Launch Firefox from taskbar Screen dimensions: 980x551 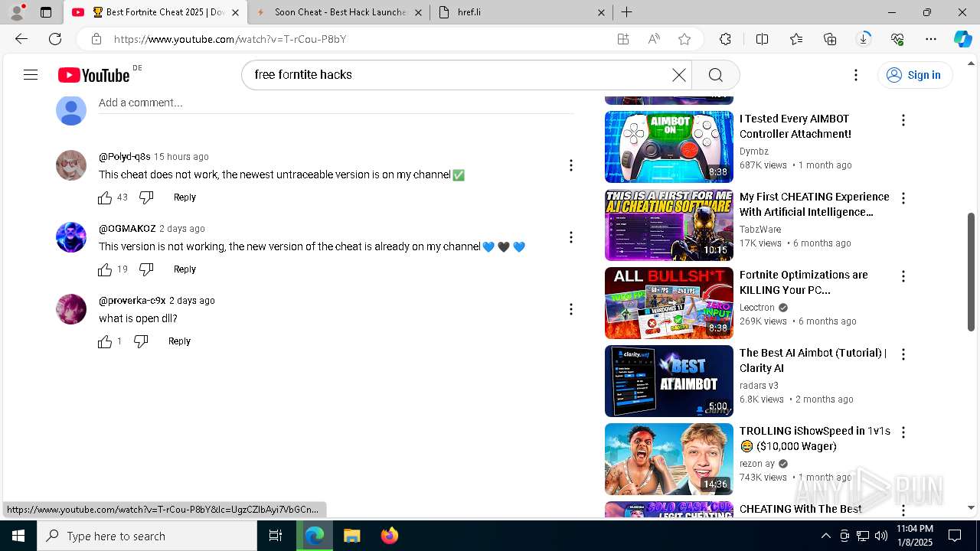tap(390, 536)
